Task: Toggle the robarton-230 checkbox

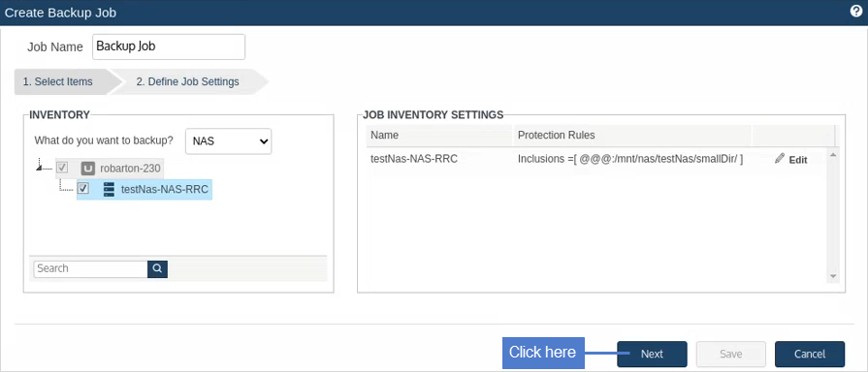Action: [x=62, y=168]
